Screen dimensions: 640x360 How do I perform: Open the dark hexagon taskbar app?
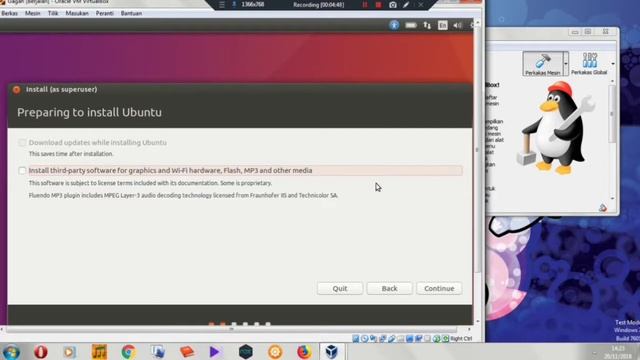point(246,352)
